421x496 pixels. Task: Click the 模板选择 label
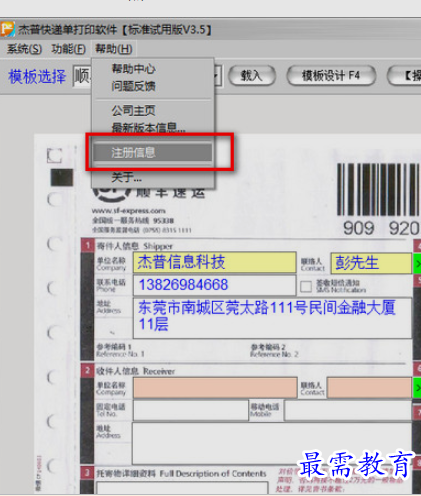click(37, 76)
